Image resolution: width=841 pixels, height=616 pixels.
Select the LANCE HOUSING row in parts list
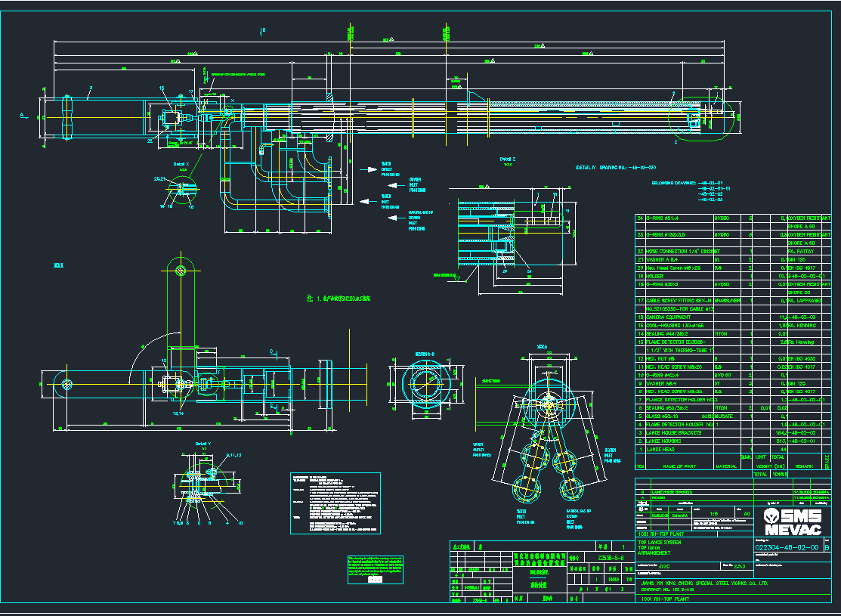point(665,441)
